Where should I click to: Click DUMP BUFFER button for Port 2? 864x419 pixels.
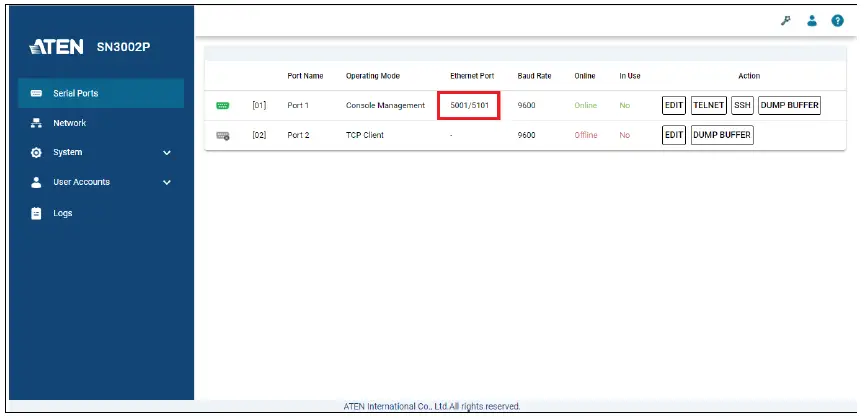[x=722, y=135]
